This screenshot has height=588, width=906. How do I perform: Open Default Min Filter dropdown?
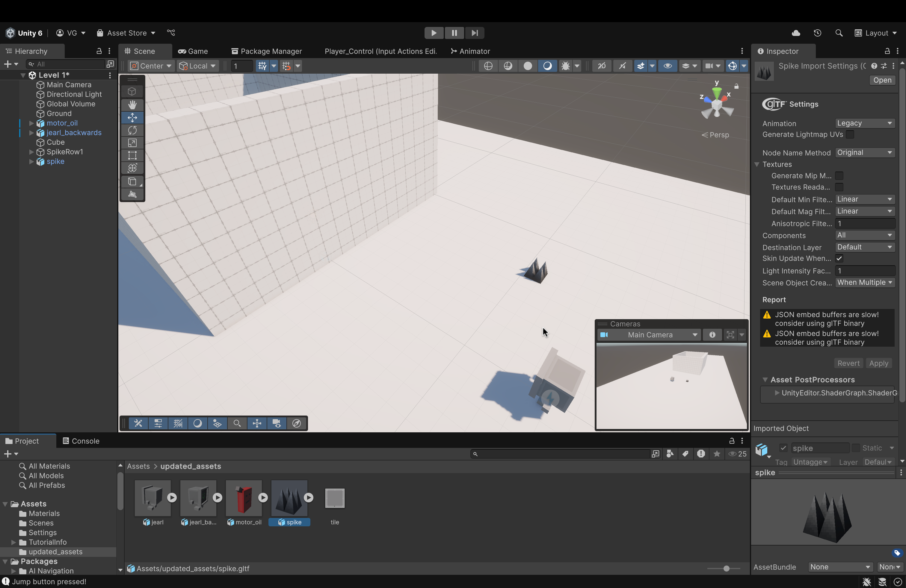click(x=865, y=199)
